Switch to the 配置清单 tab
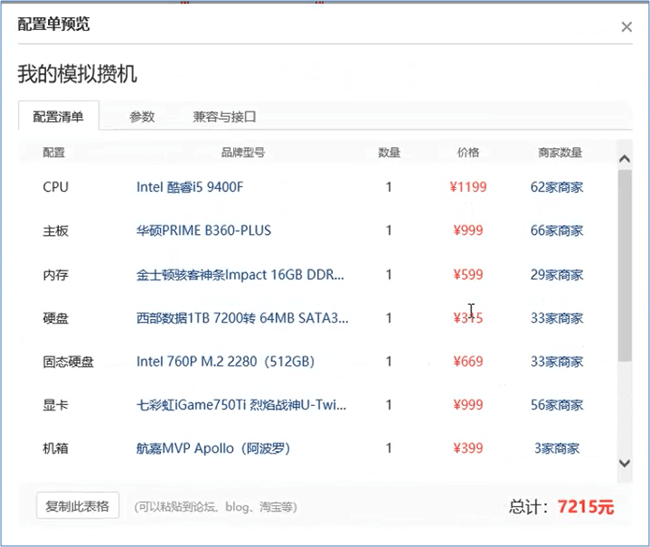This screenshot has height=547, width=650. point(58,116)
